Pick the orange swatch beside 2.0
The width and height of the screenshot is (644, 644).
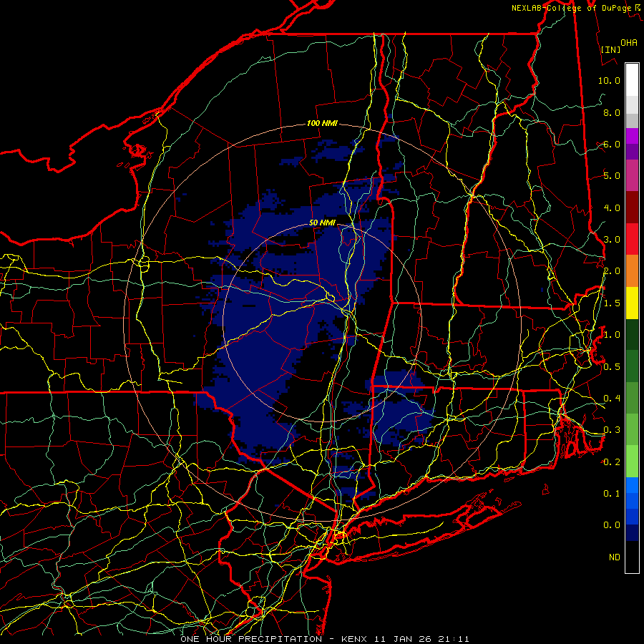(x=632, y=271)
